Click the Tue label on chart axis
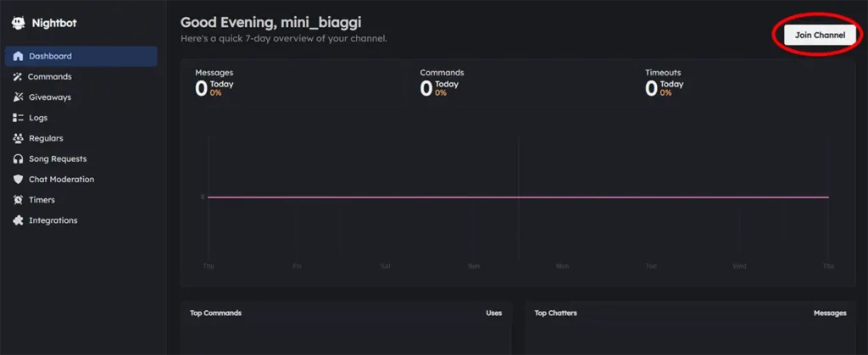 coord(651,266)
